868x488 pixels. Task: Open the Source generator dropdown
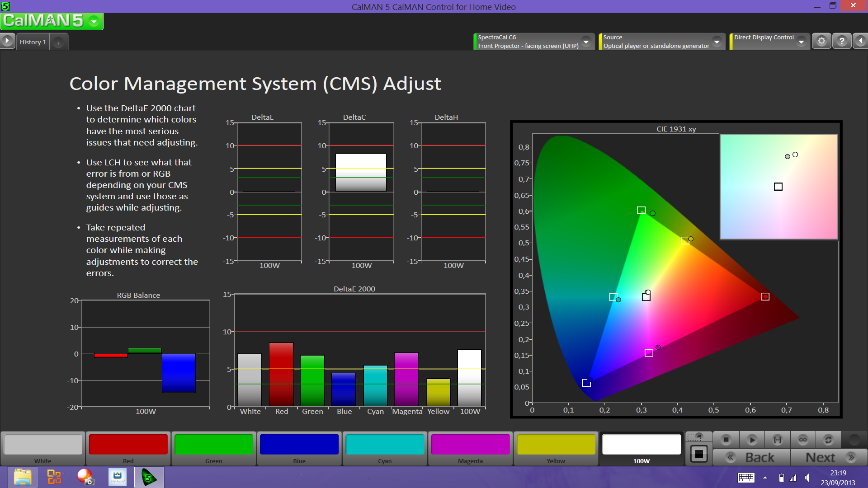(717, 42)
